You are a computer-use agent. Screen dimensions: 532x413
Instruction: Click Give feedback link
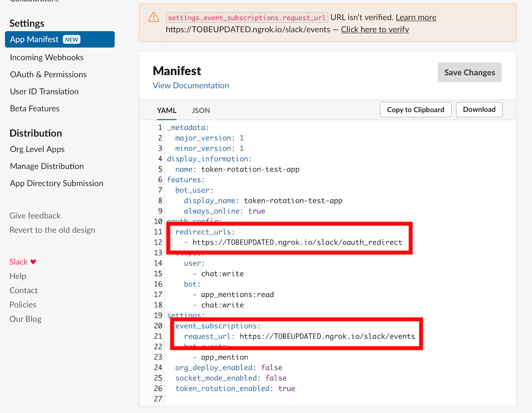coord(35,216)
